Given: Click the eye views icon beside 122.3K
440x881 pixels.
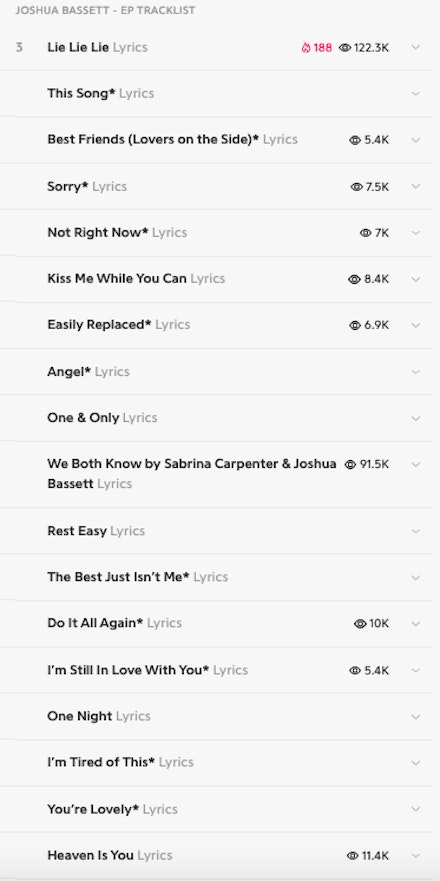Looking at the screenshot, I should click(344, 48).
